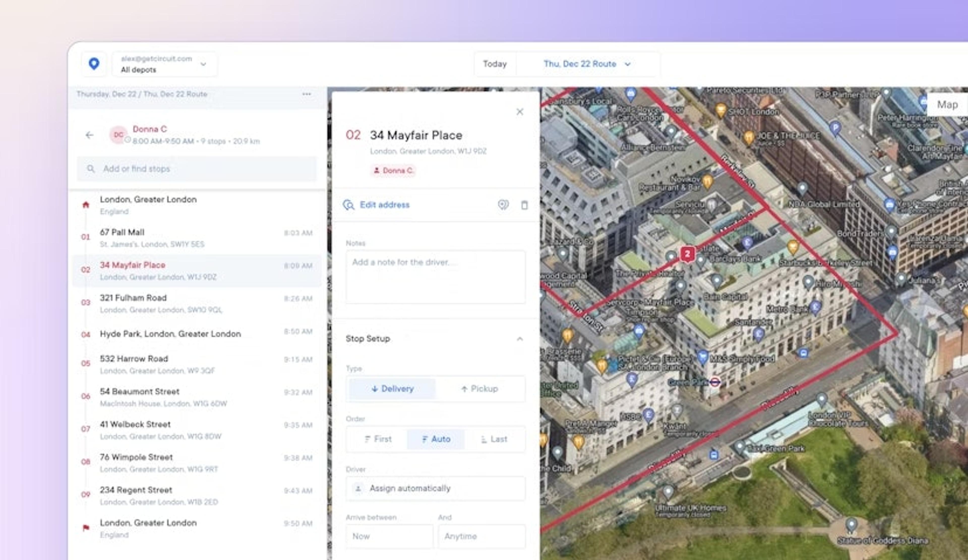Viewport: 968px width, 560px height.
Task: Click the Edit address link
Action: click(x=384, y=205)
